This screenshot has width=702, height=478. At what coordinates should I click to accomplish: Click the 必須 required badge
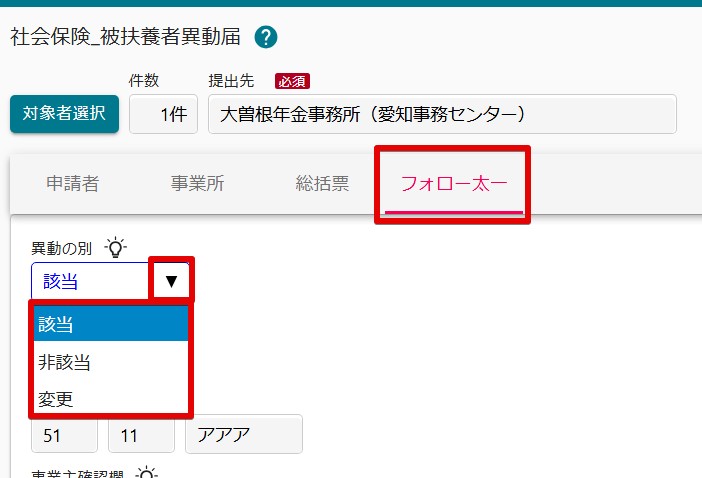click(x=292, y=81)
